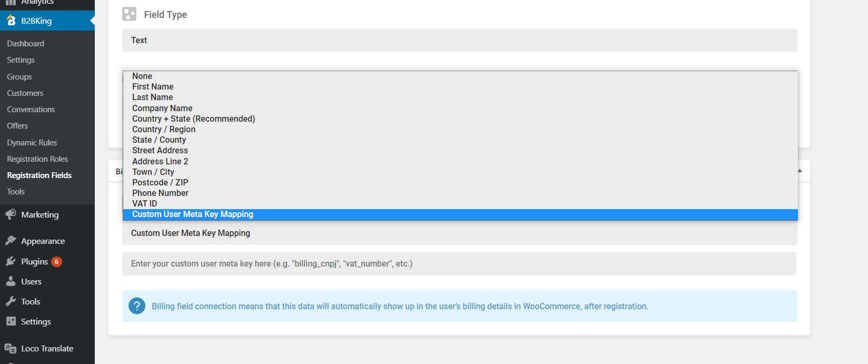The height and width of the screenshot is (364, 868).
Task: Click the Loco Translate icon
Action: (x=11, y=348)
